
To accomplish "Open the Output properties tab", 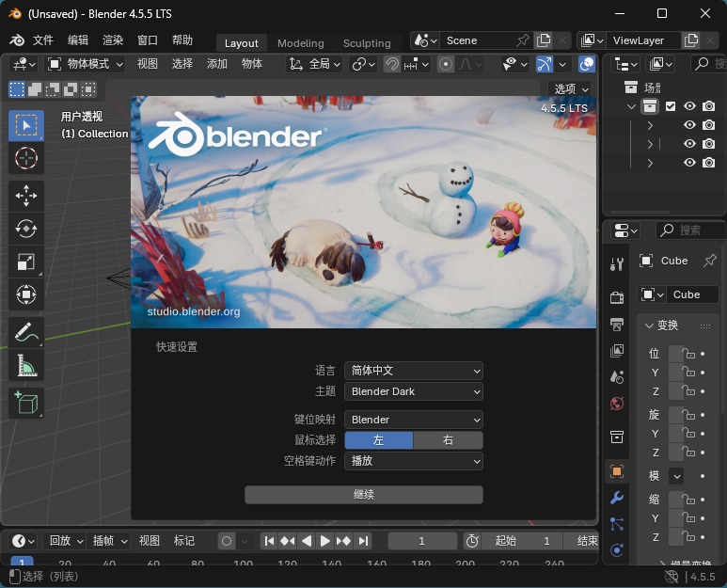I will coord(617,325).
